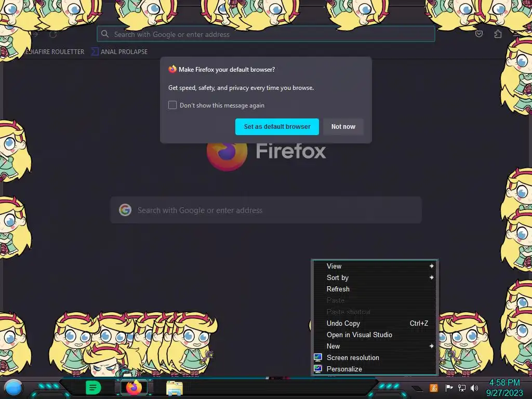Click the Google icon in the page search box
Image resolution: width=532 pixels, height=399 pixels.
[x=125, y=210]
